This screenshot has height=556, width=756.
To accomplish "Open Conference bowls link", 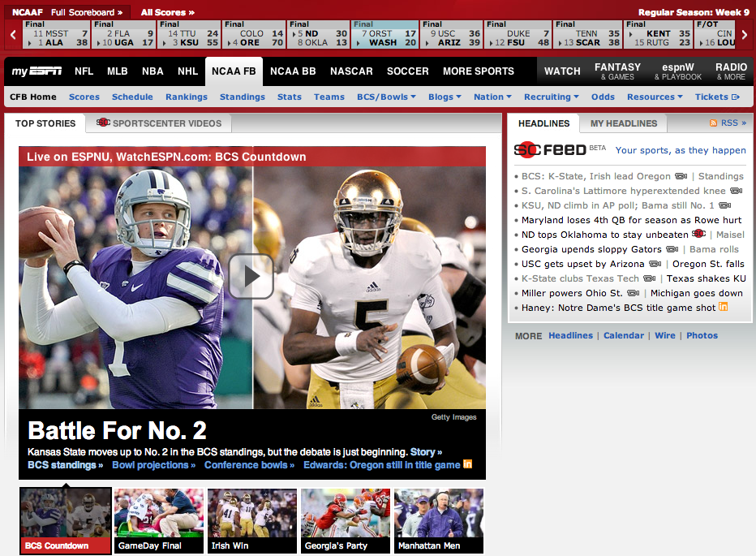I will point(249,465).
